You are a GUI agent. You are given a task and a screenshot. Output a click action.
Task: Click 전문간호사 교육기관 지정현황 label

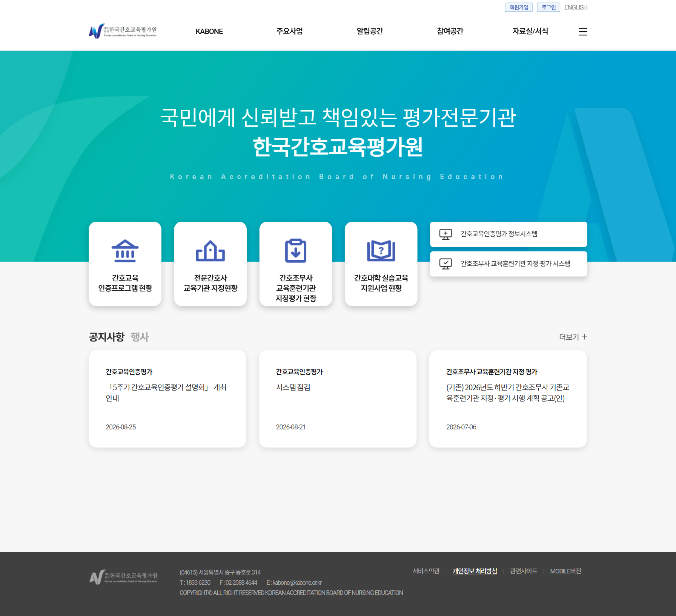[x=210, y=283]
